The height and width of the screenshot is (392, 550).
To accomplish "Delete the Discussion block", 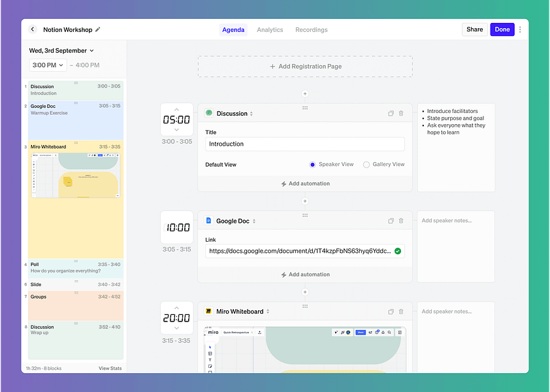I will click(401, 114).
